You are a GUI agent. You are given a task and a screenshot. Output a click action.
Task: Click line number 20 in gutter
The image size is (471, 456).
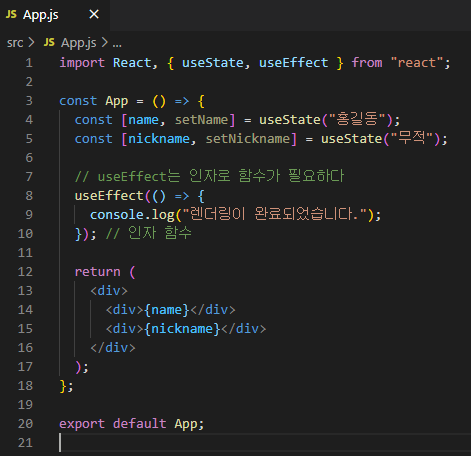[25, 424]
